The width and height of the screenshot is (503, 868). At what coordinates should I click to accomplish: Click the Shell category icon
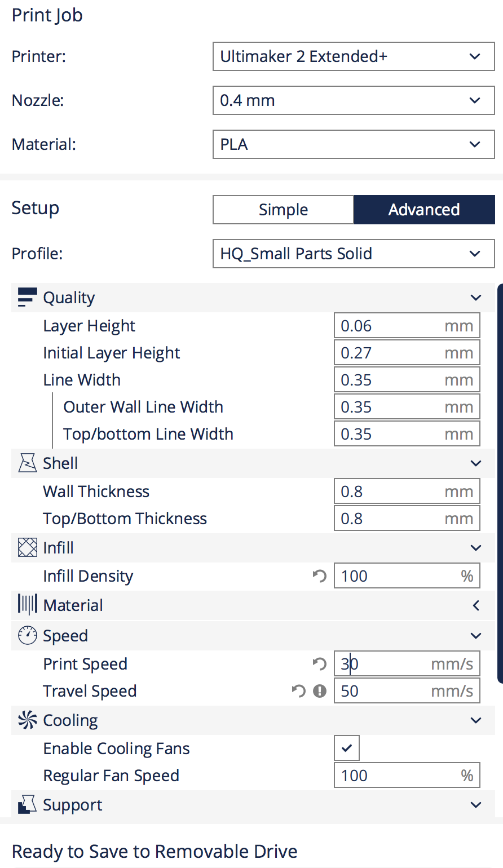[x=27, y=463]
